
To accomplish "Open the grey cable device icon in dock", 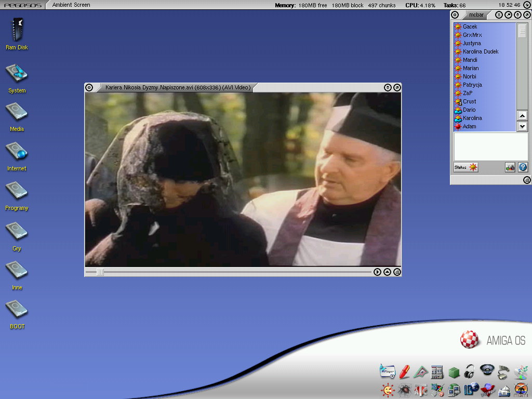I will click(503, 372).
